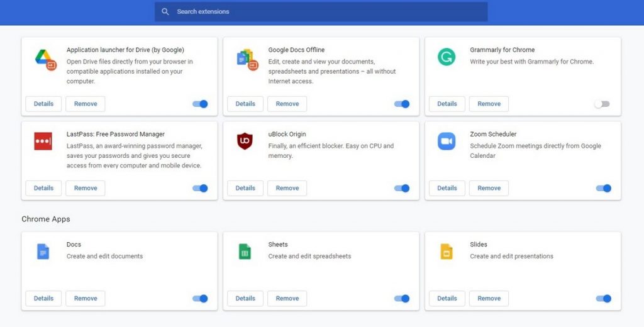This screenshot has width=644, height=327.
Task: Enable the Grammarly for Chrome extension
Action: click(602, 104)
